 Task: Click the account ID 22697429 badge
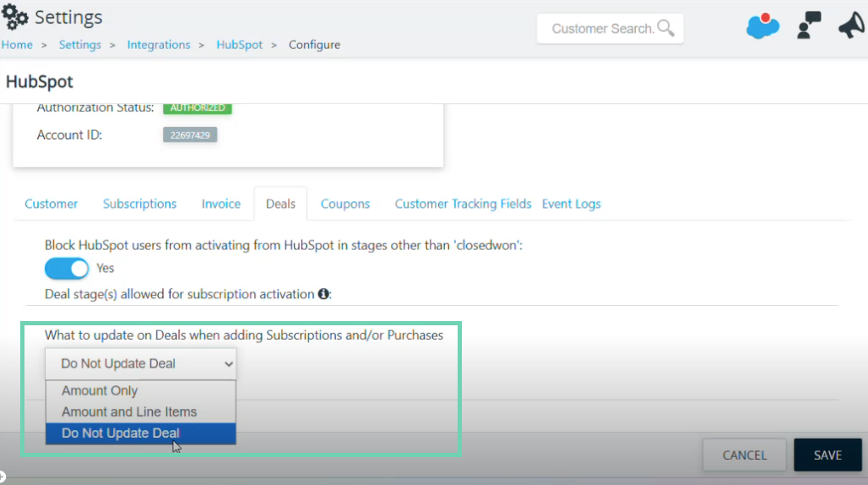pyautogui.click(x=190, y=135)
